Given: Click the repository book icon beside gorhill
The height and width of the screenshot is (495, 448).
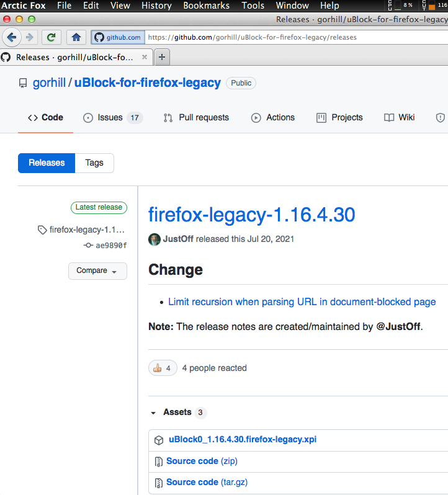Looking at the screenshot, I should 23,83.
